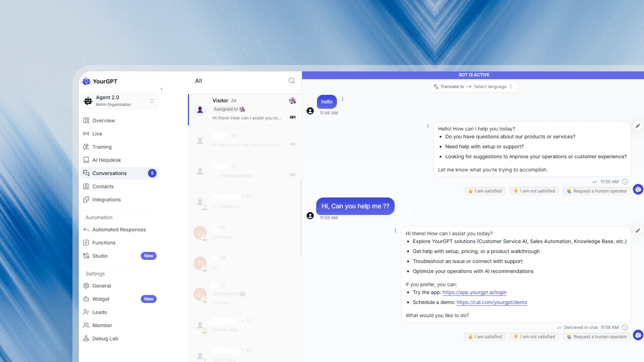The image size is (644, 362).
Task: Collapse the sidebar with the chevron arrow
Action: [161, 89]
